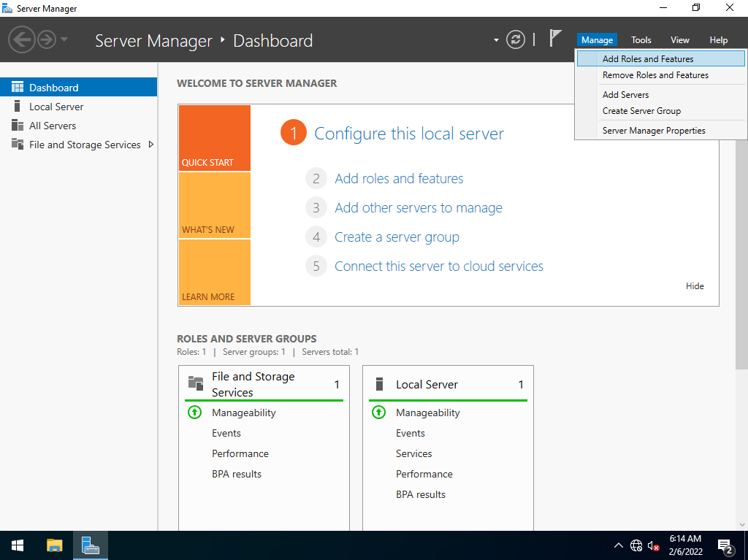Choose Add Servers from Manage menu
Viewport: 748px width, 560px height.
tap(660, 94)
